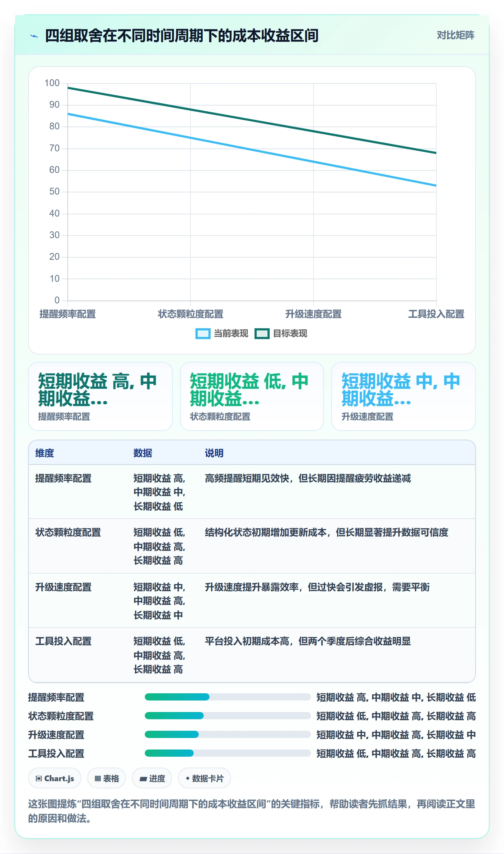Click the description 平台投入初期成本高，但两个季度后综合收益明显
Image resolution: width=504 pixels, height=854 pixels.
308,641
